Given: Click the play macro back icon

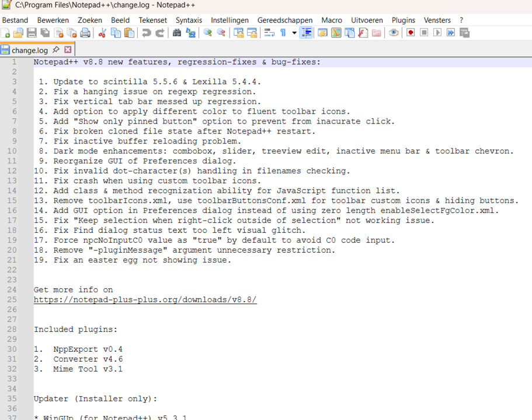Looking at the screenshot, I should coord(437,33).
